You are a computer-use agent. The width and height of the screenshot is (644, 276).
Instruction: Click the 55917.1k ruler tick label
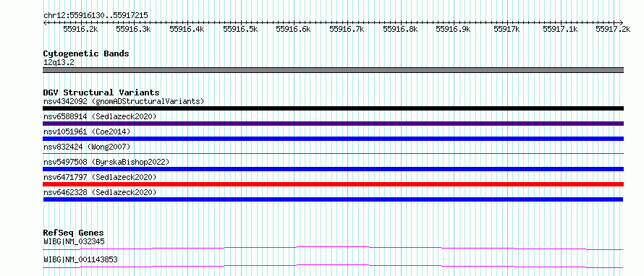click(560, 29)
